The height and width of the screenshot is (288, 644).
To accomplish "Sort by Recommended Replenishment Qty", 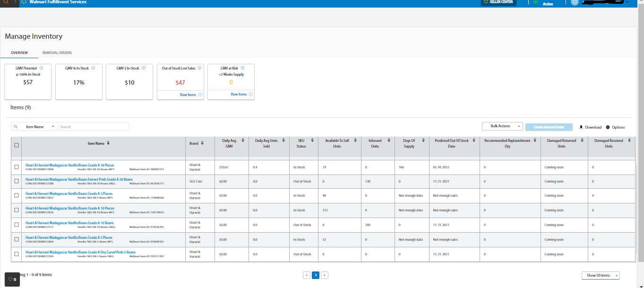I will point(535,140).
